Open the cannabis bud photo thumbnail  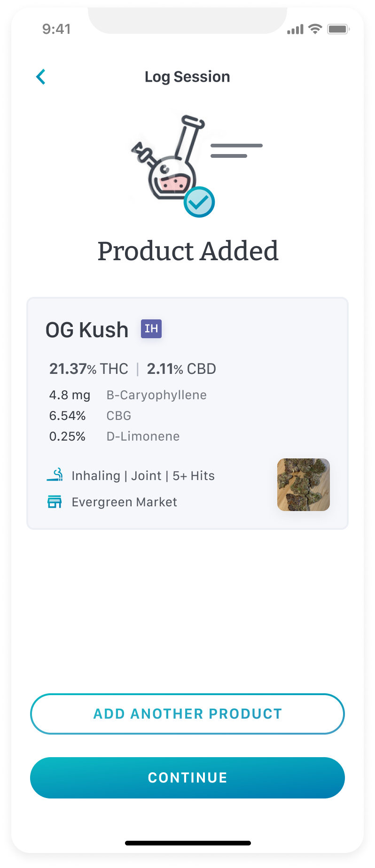pos(304,485)
